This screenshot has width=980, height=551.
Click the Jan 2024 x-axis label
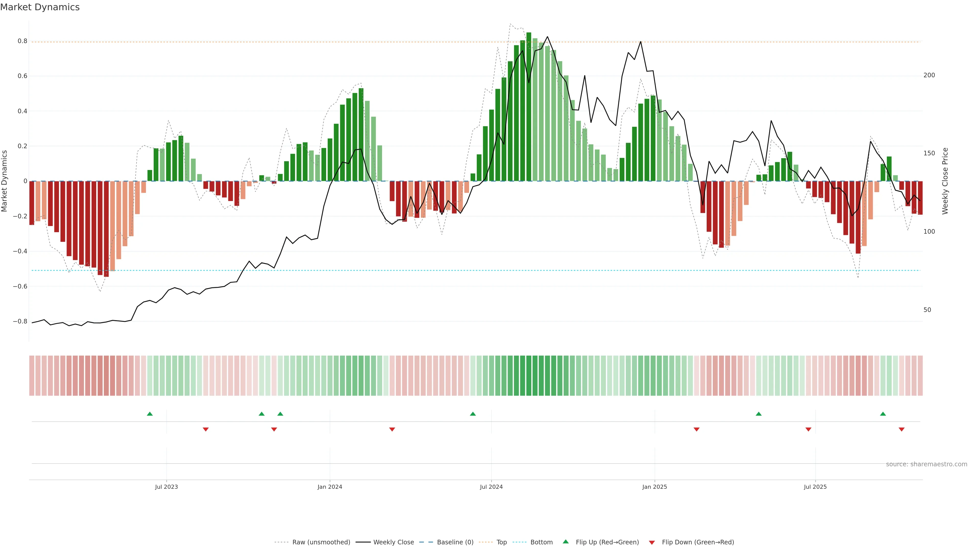[x=330, y=487]
